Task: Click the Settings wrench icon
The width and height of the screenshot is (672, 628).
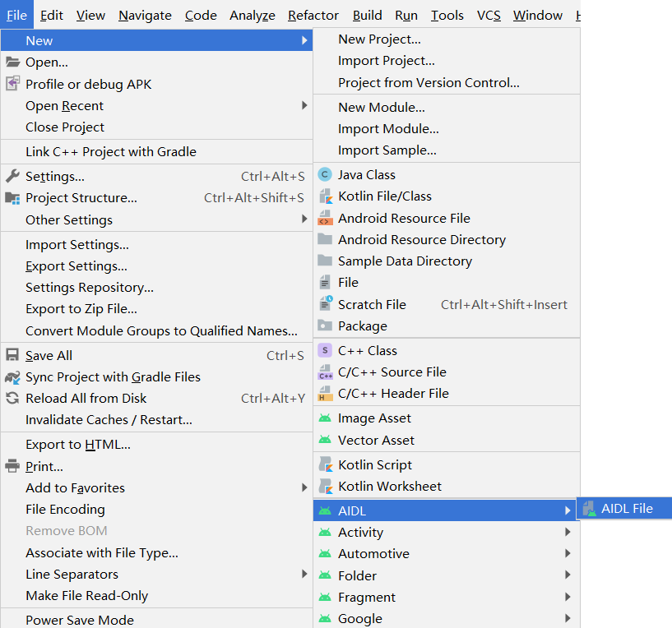Action: click(12, 176)
